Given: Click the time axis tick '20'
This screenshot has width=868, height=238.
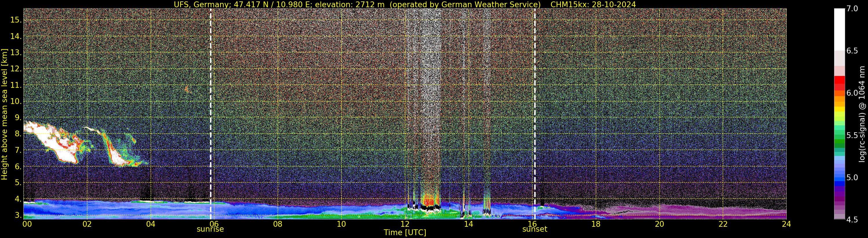Looking at the screenshot, I should pos(659,224).
